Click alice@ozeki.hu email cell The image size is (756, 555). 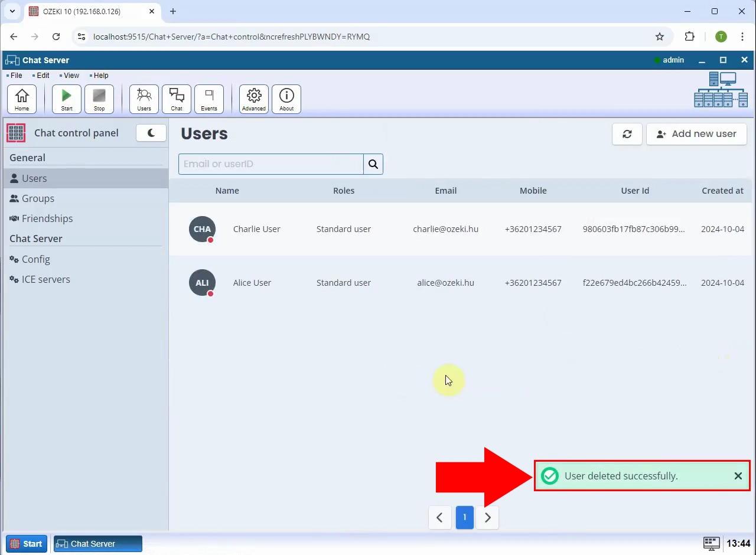[446, 283]
